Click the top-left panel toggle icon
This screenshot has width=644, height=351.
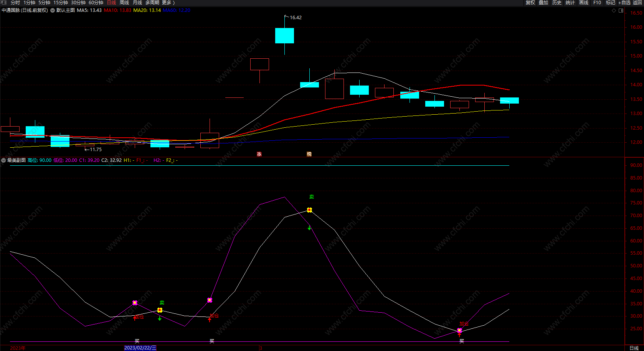(x=4, y=3)
